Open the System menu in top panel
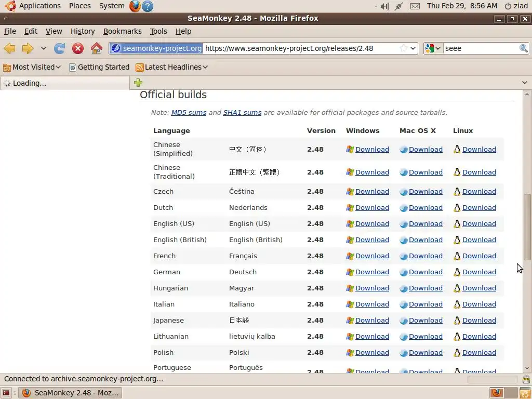 point(112,6)
